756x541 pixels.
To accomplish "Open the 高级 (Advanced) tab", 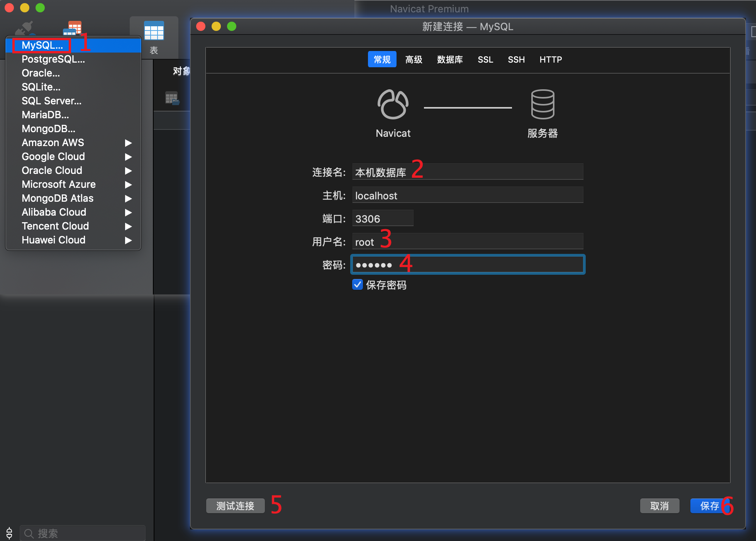I will (x=414, y=60).
